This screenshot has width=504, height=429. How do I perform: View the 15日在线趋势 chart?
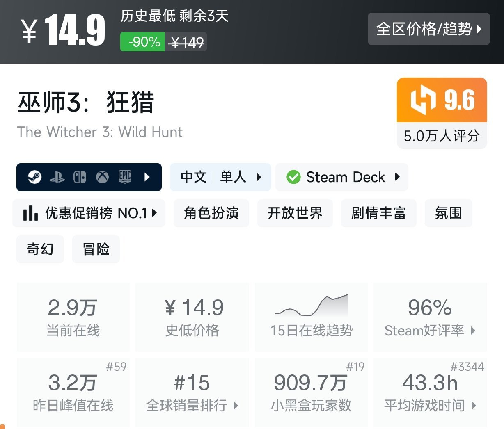point(311,317)
